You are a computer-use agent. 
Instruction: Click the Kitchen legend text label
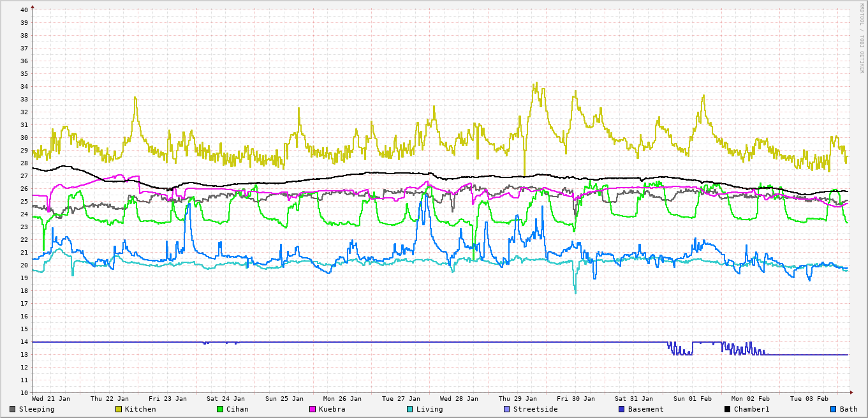140,409
